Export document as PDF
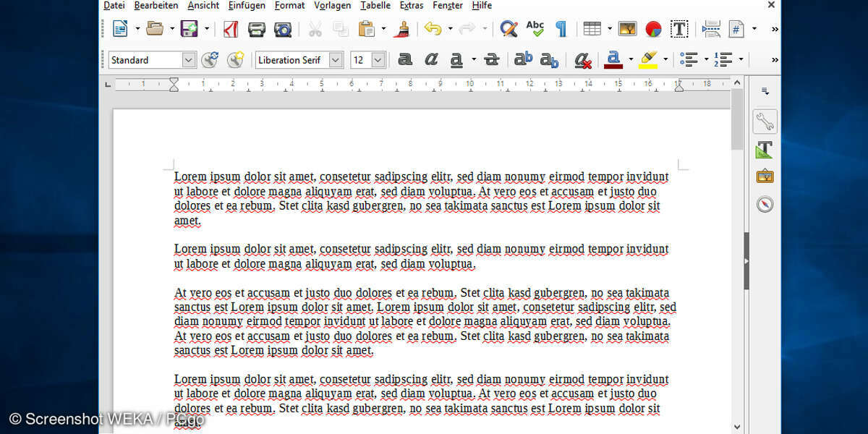The height and width of the screenshot is (434, 868). pyautogui.click(x=231, y=29)
